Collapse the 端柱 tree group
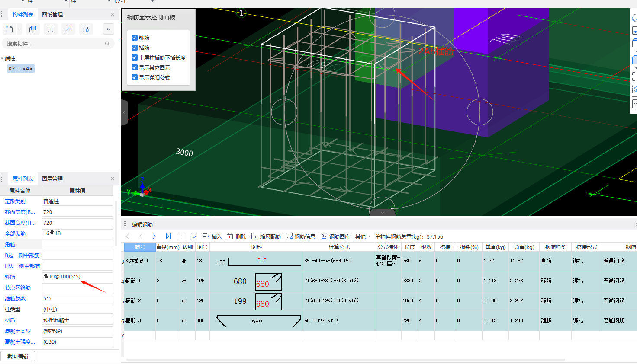637x364 pixels. tap(2, 58)
